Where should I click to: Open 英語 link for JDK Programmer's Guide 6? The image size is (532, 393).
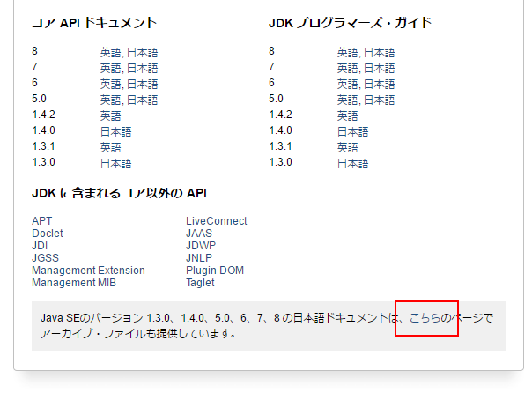(x=347, y=84)
